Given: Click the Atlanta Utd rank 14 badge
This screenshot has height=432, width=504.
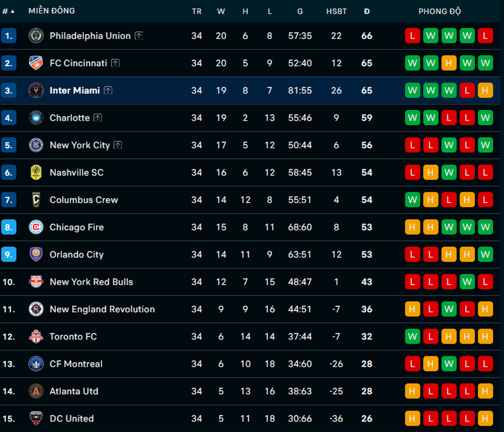Looking at the screenshot, I should click(x=9, y=391).
